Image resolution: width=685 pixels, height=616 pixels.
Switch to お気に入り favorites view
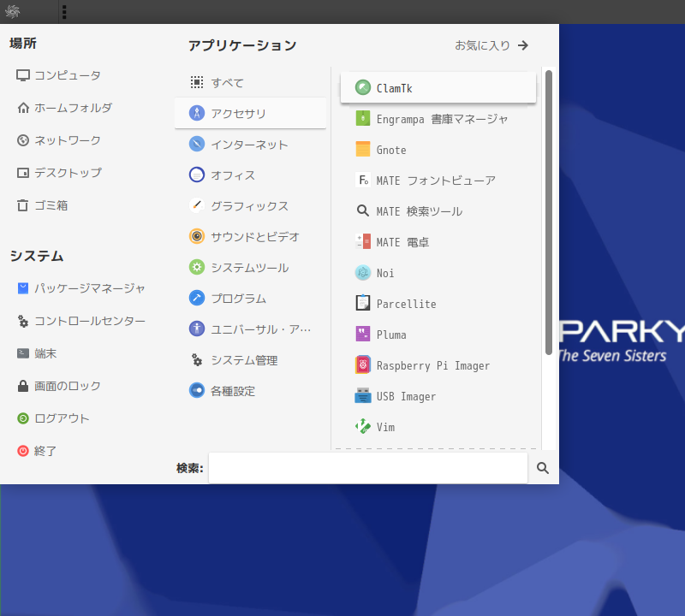tap(491, 45)
